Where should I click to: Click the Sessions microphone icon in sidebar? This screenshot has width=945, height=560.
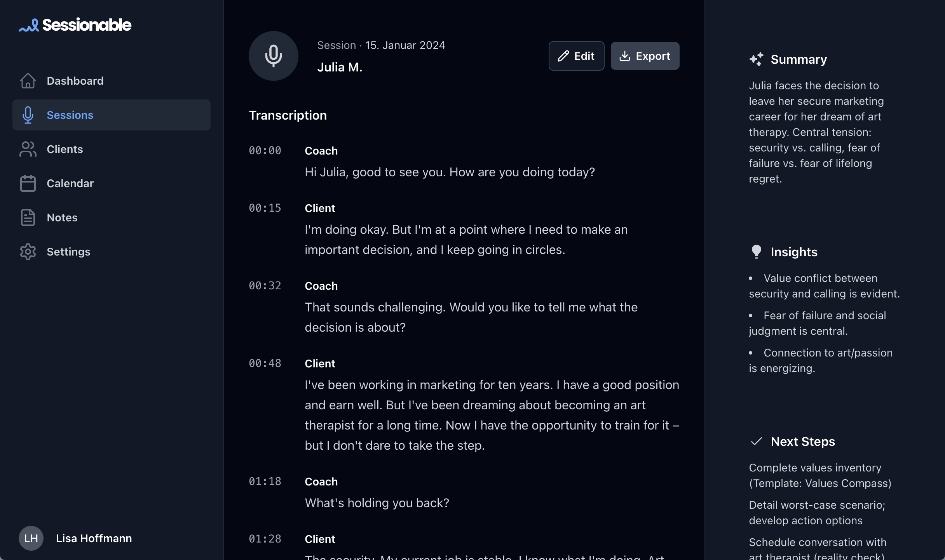[x=28, y=115]
